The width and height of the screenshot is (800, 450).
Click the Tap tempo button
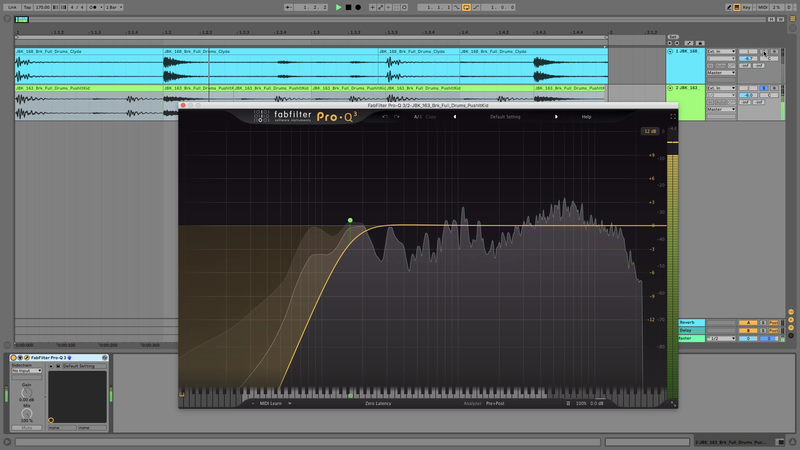27,7
